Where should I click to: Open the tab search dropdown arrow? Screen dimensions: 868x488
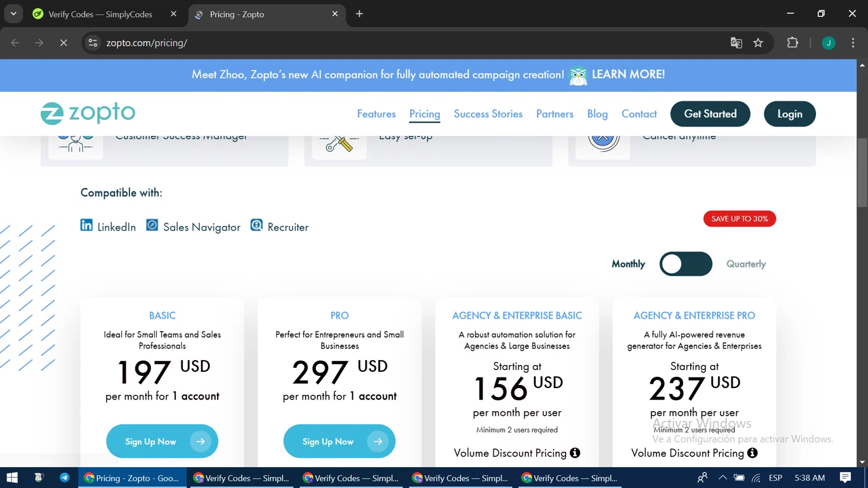point(13,14)
